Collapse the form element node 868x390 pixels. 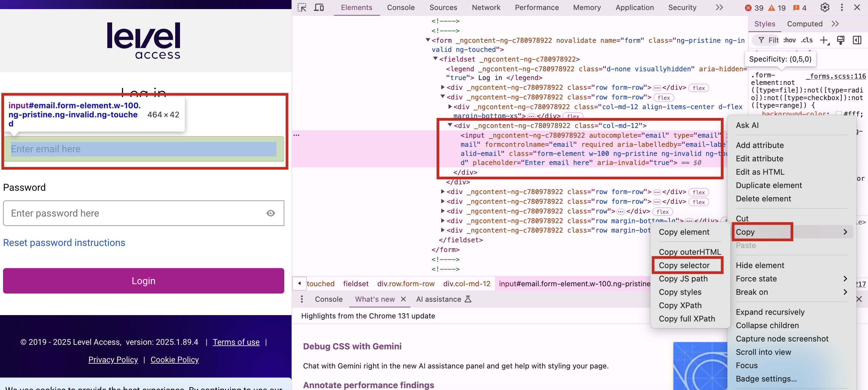click(x=428, y=40)
